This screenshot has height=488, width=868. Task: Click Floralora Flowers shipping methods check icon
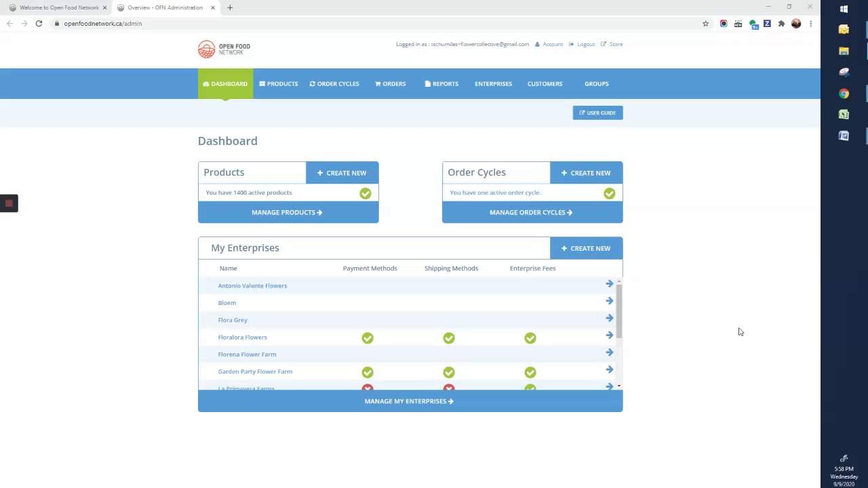pyautogui.click(x=449, y=338)
